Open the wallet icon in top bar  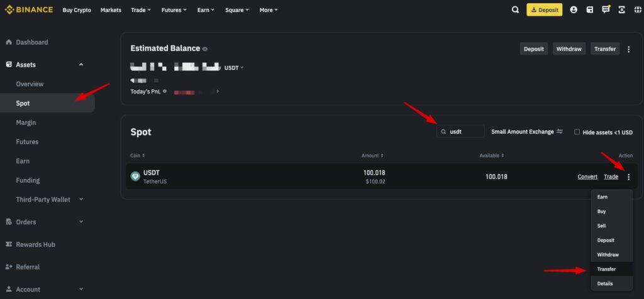pyautogui.click(x=590, y=10)
